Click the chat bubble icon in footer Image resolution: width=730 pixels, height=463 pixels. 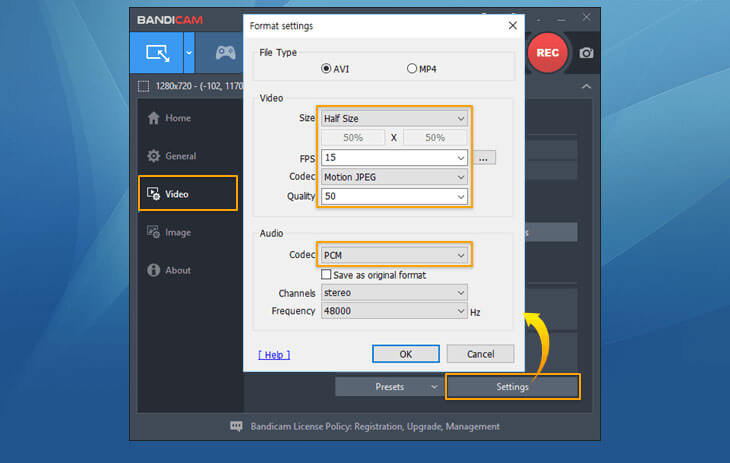[x=236, y=426]
